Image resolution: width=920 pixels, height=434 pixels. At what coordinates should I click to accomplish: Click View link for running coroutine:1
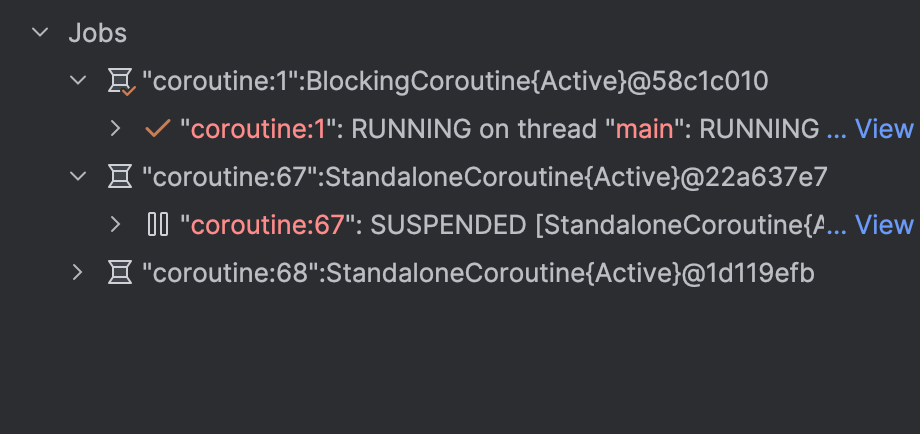[x=884, y=129]
